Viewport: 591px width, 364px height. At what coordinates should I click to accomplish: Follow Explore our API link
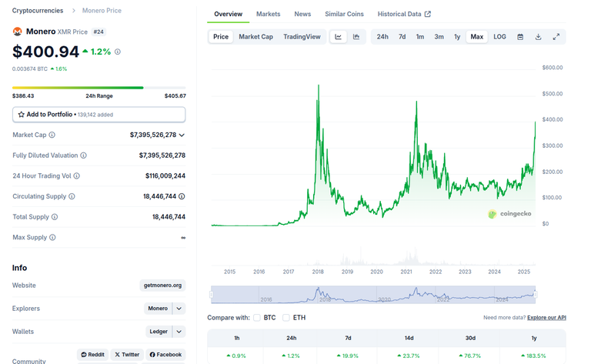546,318
